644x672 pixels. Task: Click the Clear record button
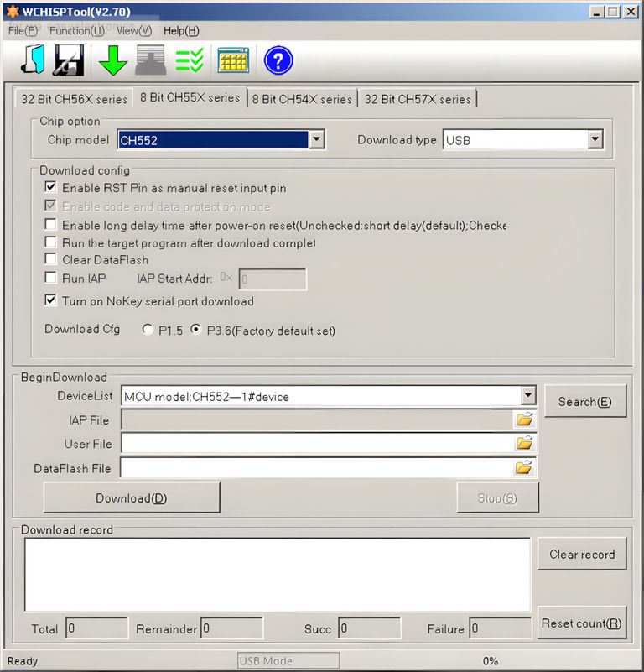pos(582,554)
